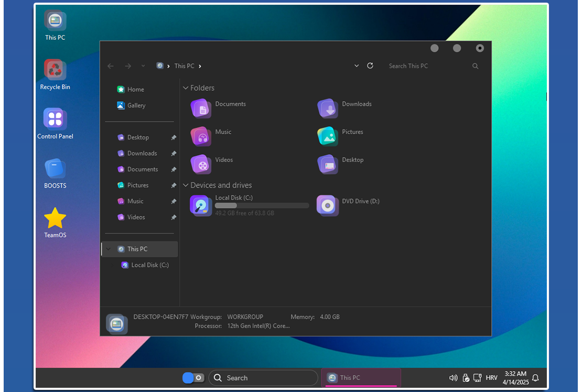The height and width of the screenshot is (392, 582).
Task: Open the Downloads folder in main pane
Action: 328,108
